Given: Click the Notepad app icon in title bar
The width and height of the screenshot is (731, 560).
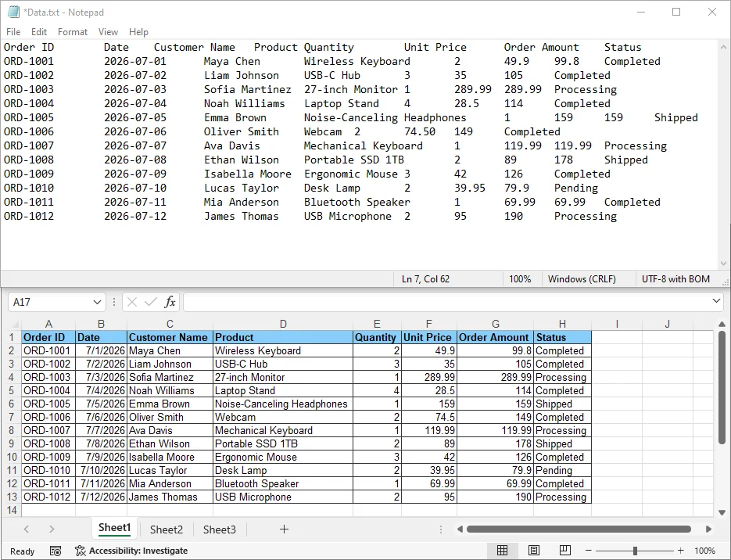Looking at the screenshot, I should pos(13,13).
